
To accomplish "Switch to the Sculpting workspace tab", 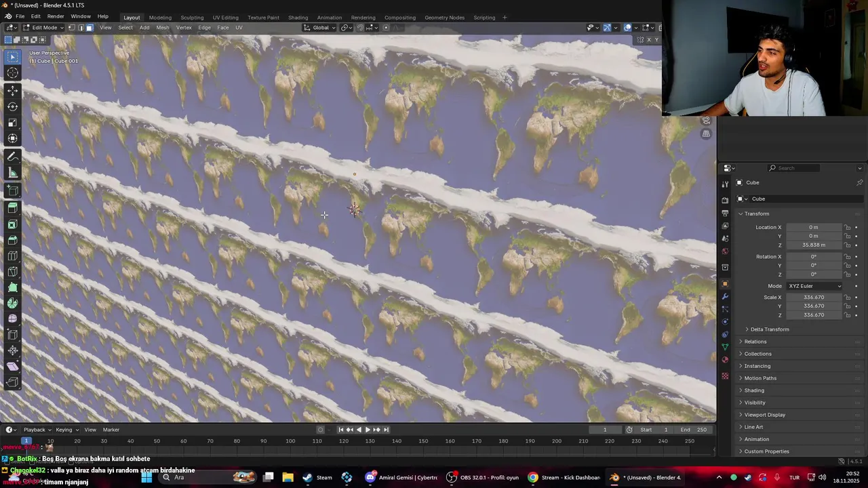I will (x=192, y=18).
